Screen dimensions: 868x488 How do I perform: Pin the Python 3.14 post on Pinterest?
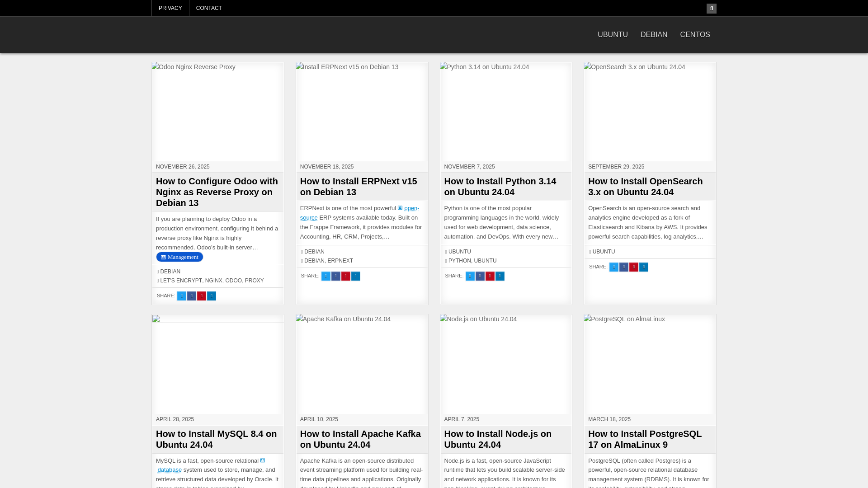pyautogui.click(x=490, y=276)
